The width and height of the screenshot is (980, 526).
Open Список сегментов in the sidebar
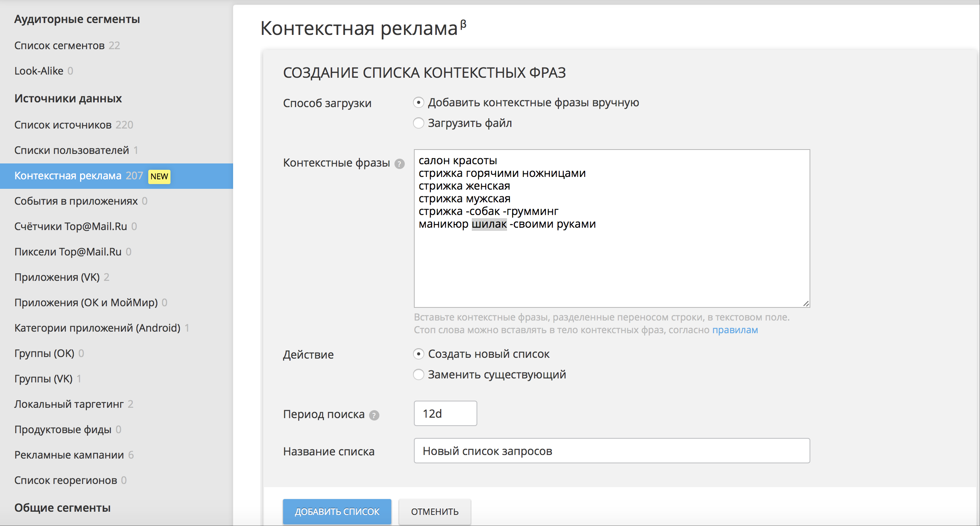point(59,45)
